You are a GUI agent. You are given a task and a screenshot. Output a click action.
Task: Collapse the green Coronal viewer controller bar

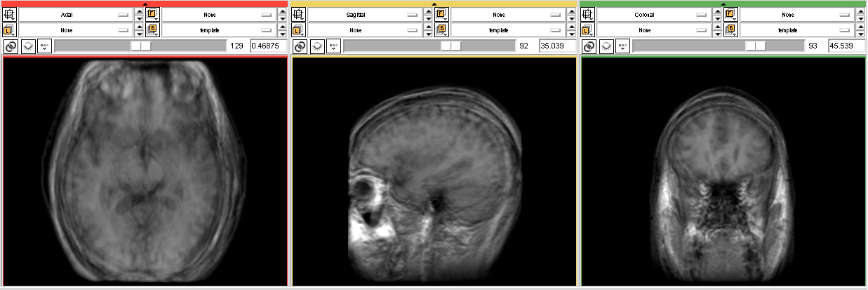[x=723, y=4]
